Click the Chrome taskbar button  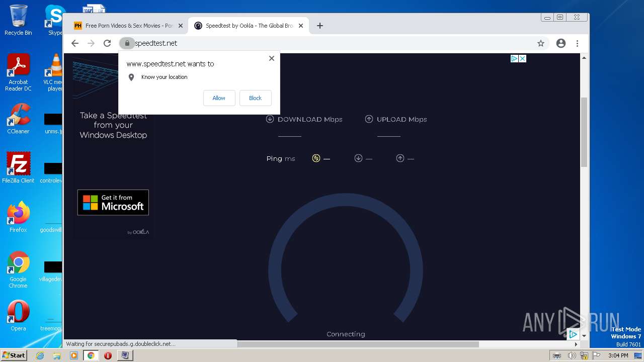[x=91, y=355]
